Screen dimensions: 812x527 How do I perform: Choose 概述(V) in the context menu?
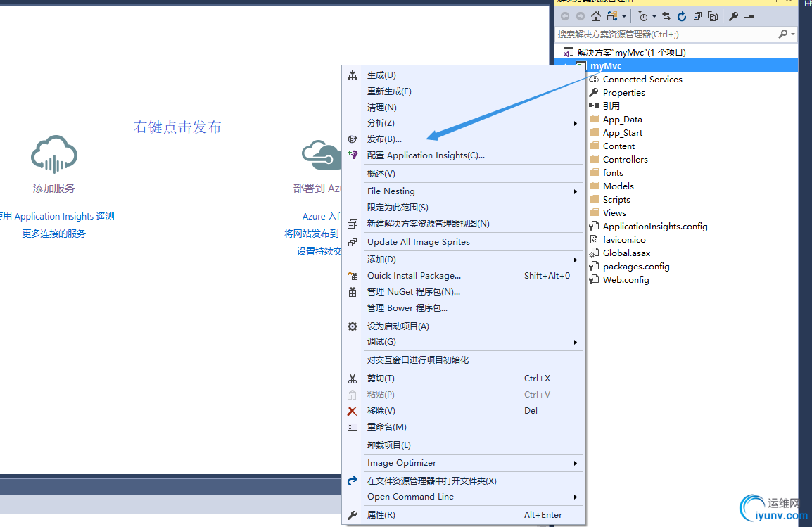point(464,173)
